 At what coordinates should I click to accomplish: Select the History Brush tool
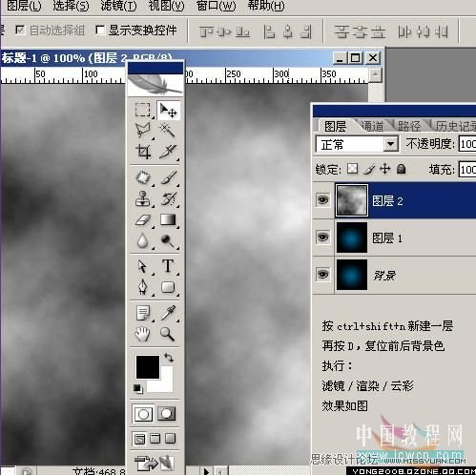click(x=168, y=198)
